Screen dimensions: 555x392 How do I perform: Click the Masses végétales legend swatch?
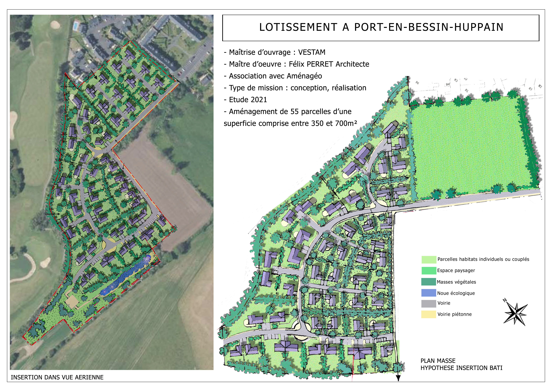tap(429, 282)
